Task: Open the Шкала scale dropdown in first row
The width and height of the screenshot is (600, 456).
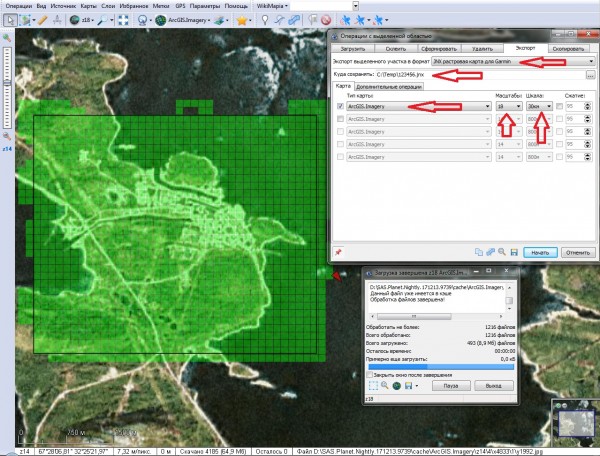Action: click(539, 106)
